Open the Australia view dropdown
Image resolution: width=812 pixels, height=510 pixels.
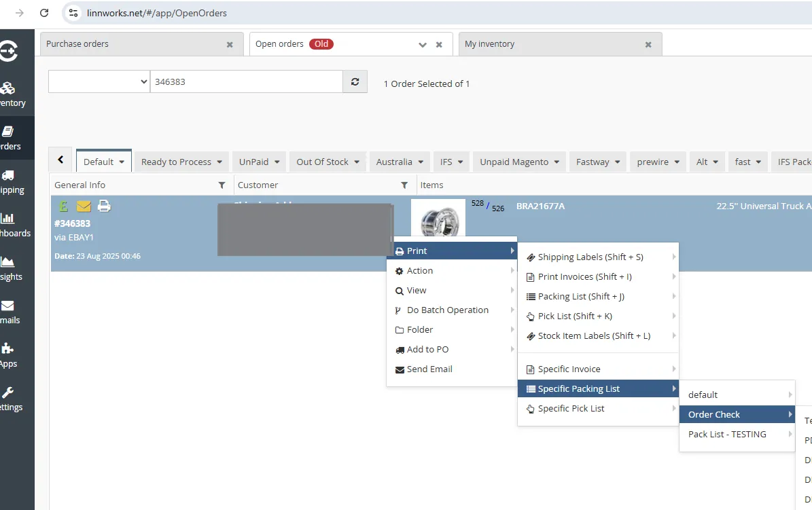(x=421, y=162)
